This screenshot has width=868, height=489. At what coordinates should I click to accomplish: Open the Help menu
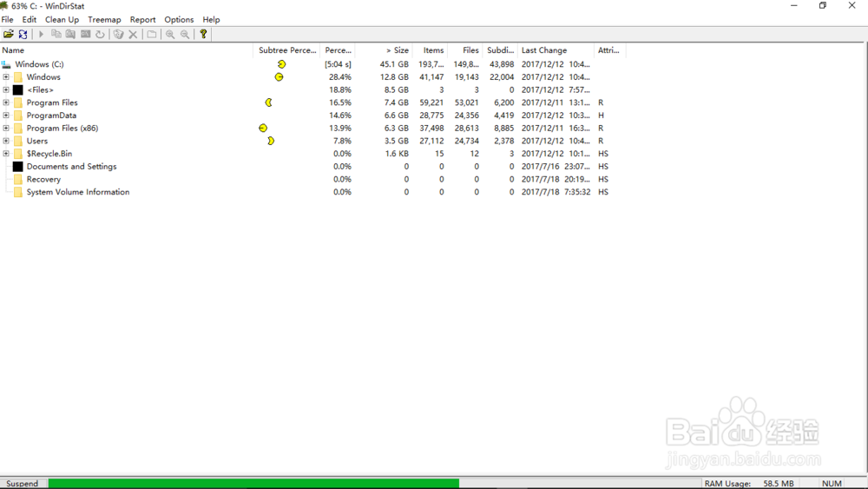click(211, 19)
